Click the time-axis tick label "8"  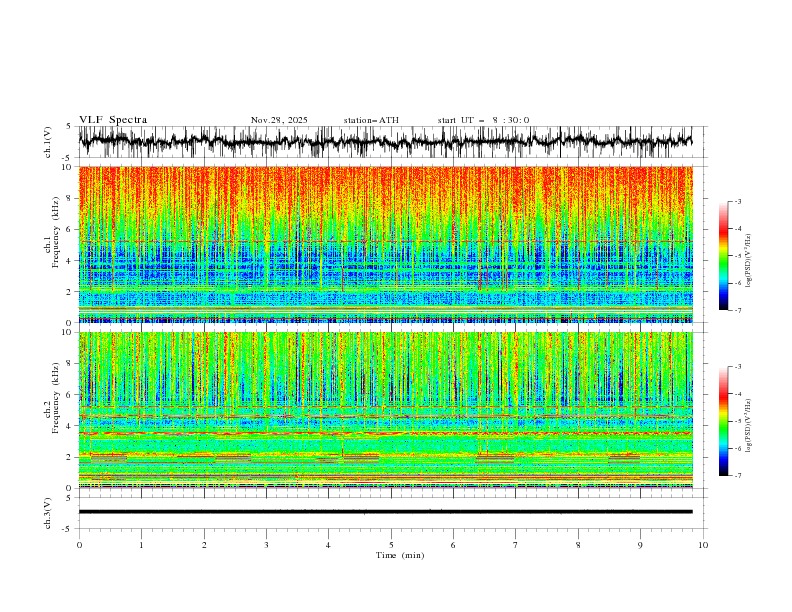click(x=578, y=545)
